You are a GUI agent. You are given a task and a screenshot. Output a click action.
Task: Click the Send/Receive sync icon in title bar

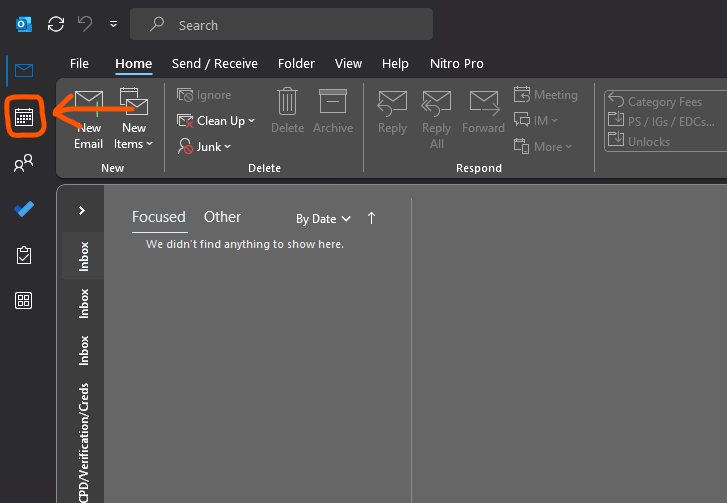coord(56,24)
